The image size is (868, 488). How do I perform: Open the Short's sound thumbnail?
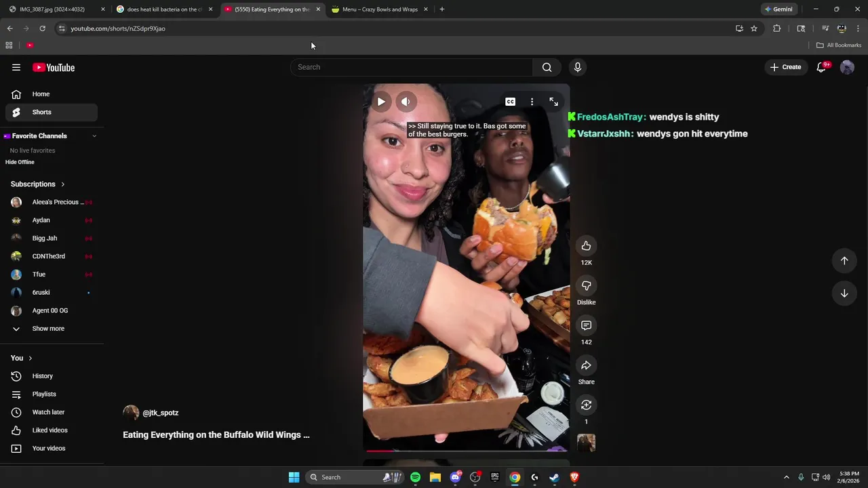coord(587,443)
